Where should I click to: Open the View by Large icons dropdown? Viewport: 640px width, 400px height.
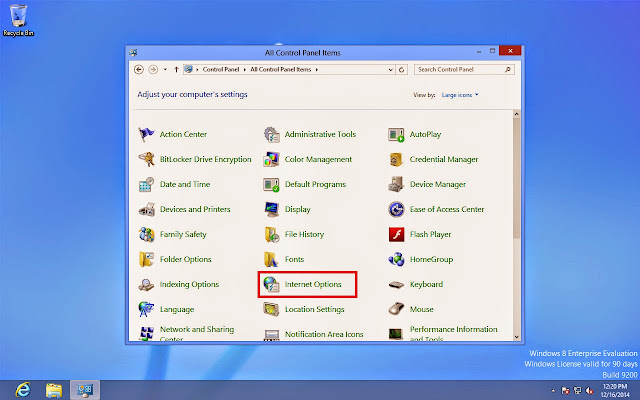460,95
